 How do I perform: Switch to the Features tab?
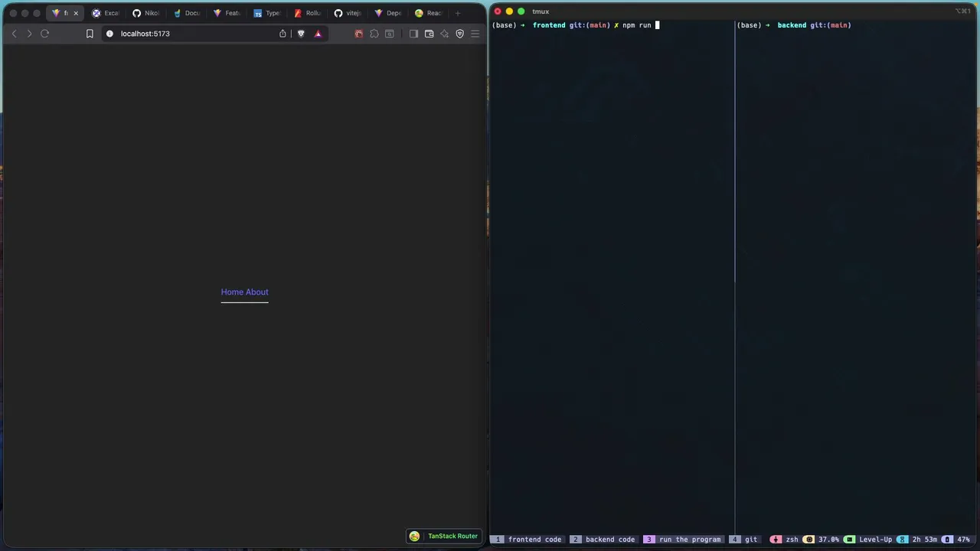point(227,13)
